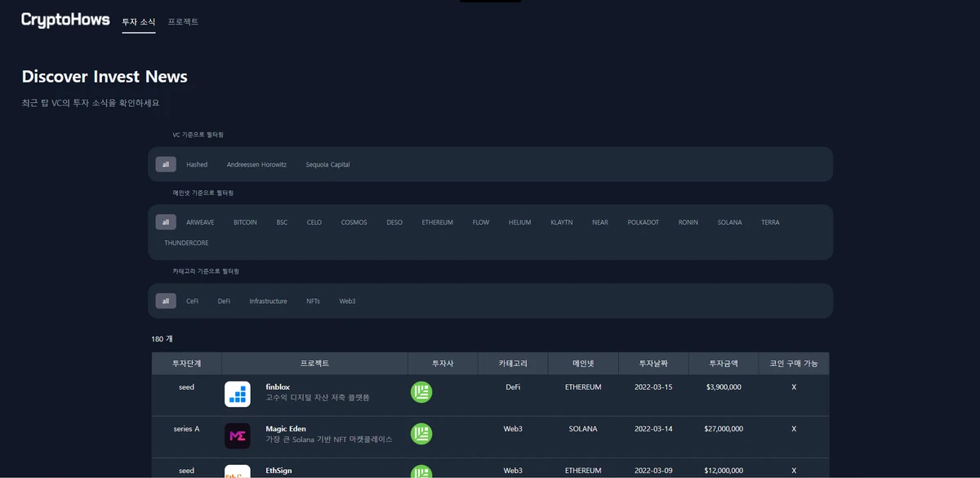The width and height of the screenshot is (980, 478).
Task: Click the $3,900,000 investment amount
Action: tap(724, 387)
